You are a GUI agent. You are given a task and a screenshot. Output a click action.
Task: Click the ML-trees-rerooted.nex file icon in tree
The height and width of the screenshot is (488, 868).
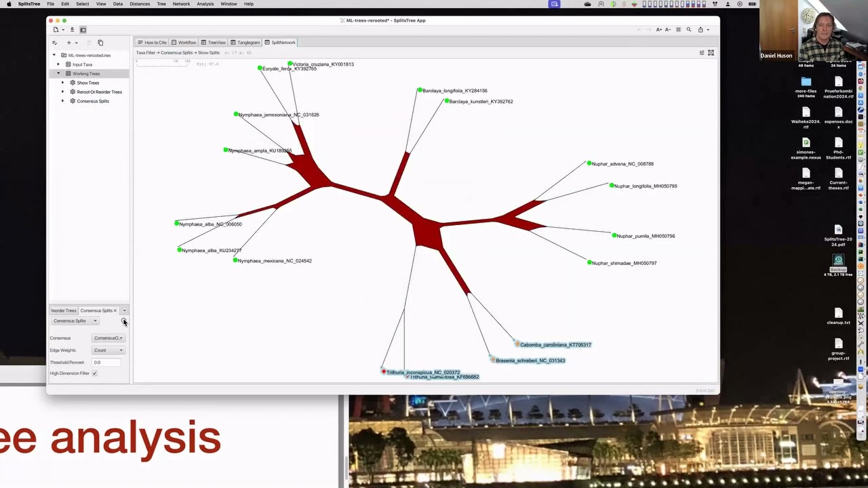coord(64,56)
